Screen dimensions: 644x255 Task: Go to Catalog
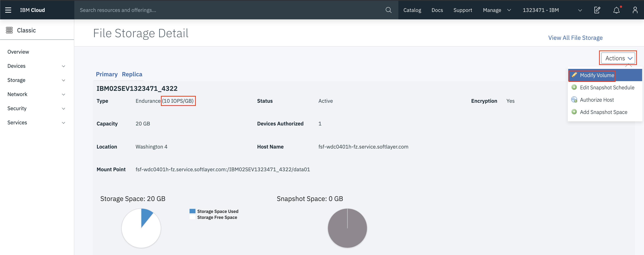(412, 10)
